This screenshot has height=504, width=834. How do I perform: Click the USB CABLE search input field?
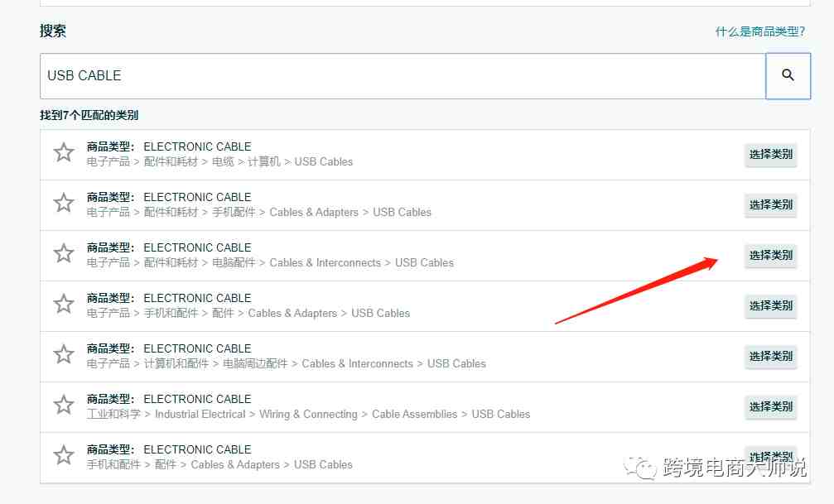pos(403,75)
